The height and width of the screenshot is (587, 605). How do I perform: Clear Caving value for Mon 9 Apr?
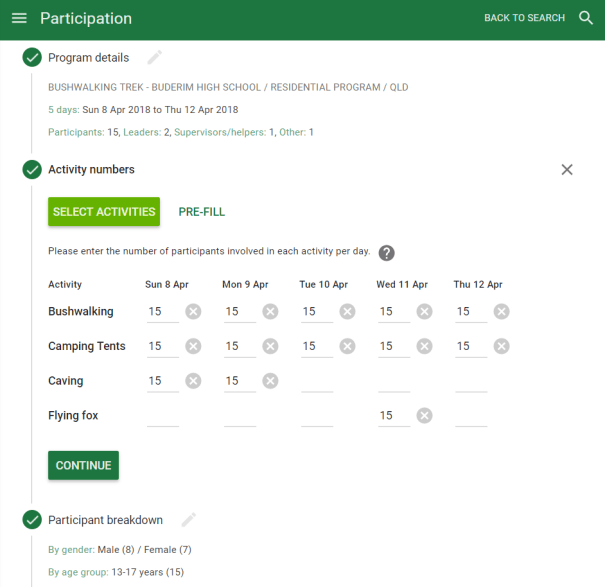(x=270, y=381)
